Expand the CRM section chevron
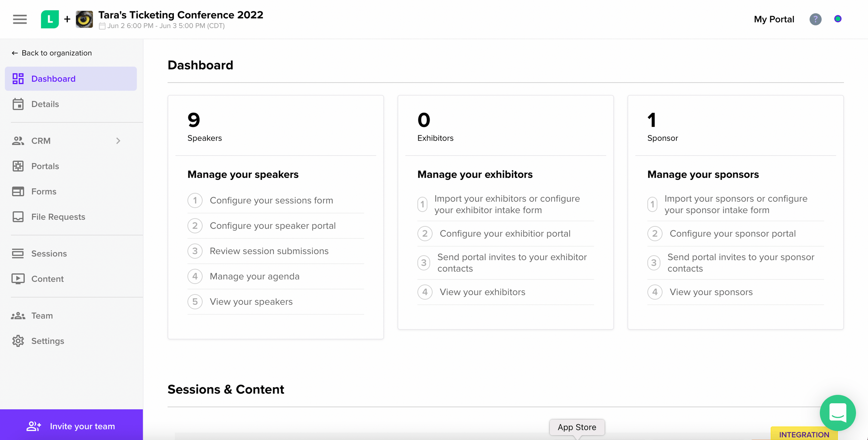 coord(118,141)
